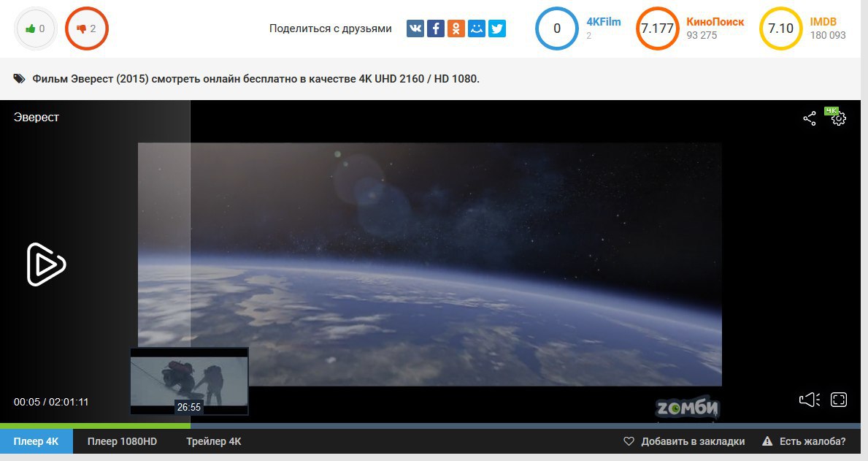Open the КиноПоиск rating link

[x=715, y=22]
